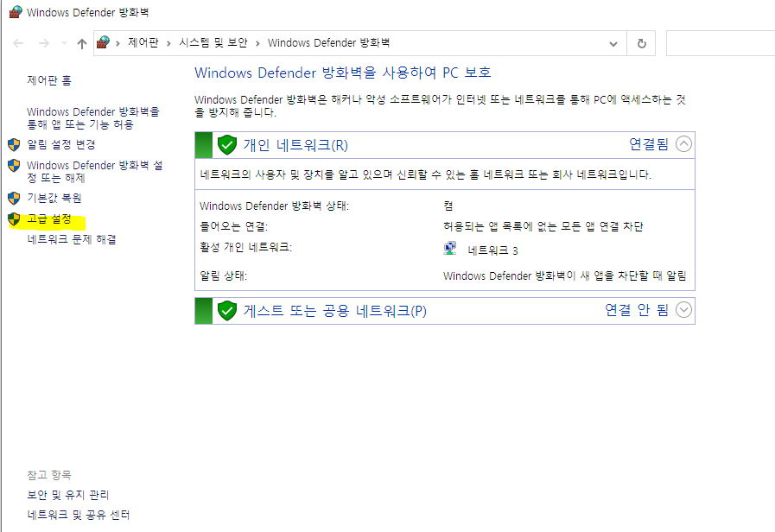The height and width of the screenshot is (532, 775).
Task: Collapse the 개인 네트워크 section with chevron
Action: (683, 144)
